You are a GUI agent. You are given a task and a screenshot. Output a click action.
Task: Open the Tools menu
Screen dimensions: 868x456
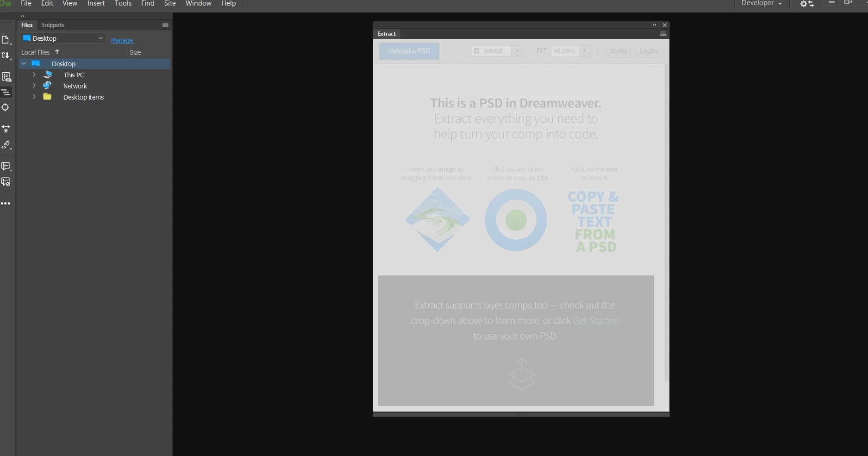123,4
